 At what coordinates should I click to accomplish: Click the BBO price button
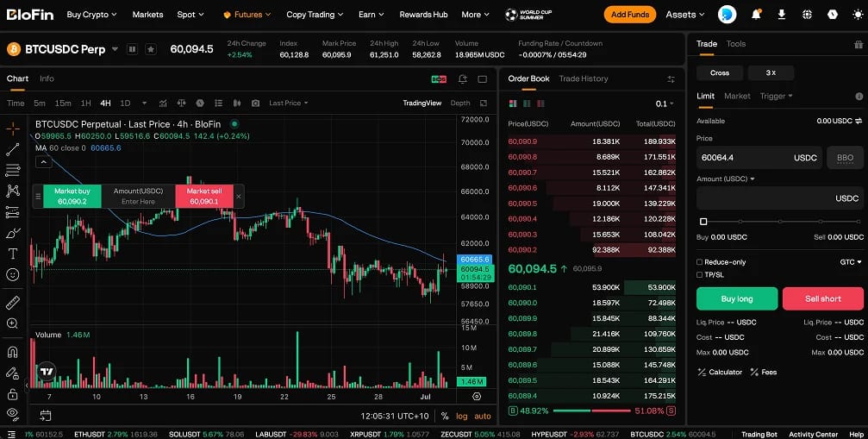pos(845,158)
